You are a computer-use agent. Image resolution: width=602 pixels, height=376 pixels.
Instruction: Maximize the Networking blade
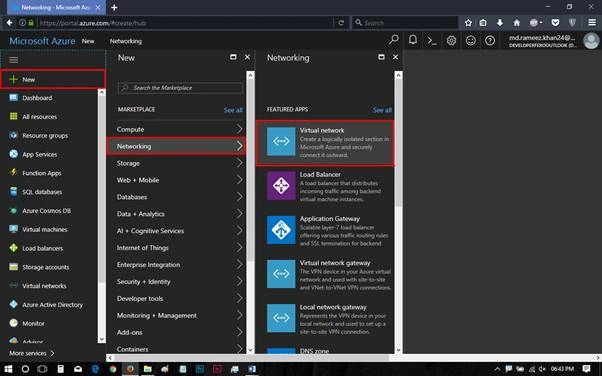381,57
